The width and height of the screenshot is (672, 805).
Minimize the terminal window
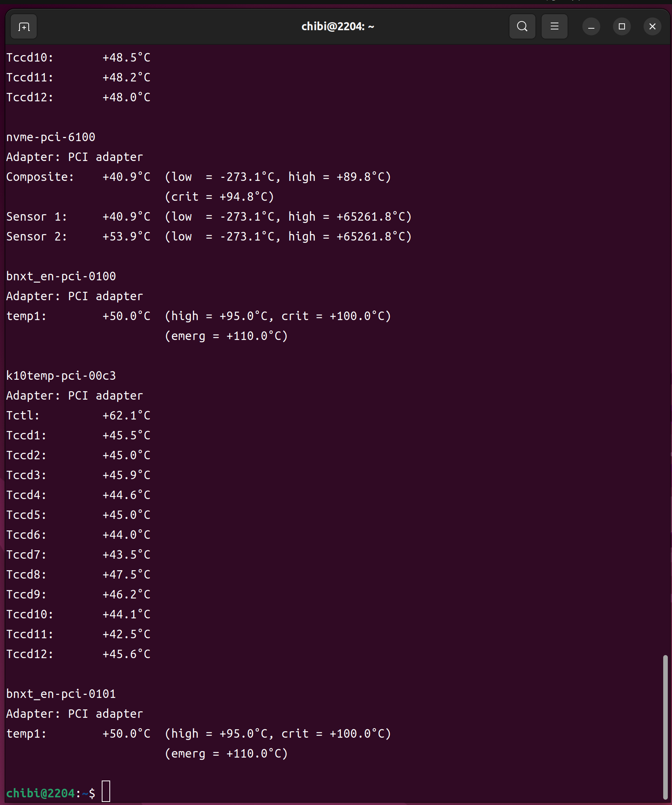pyautogui.click(x=591, y=26)
